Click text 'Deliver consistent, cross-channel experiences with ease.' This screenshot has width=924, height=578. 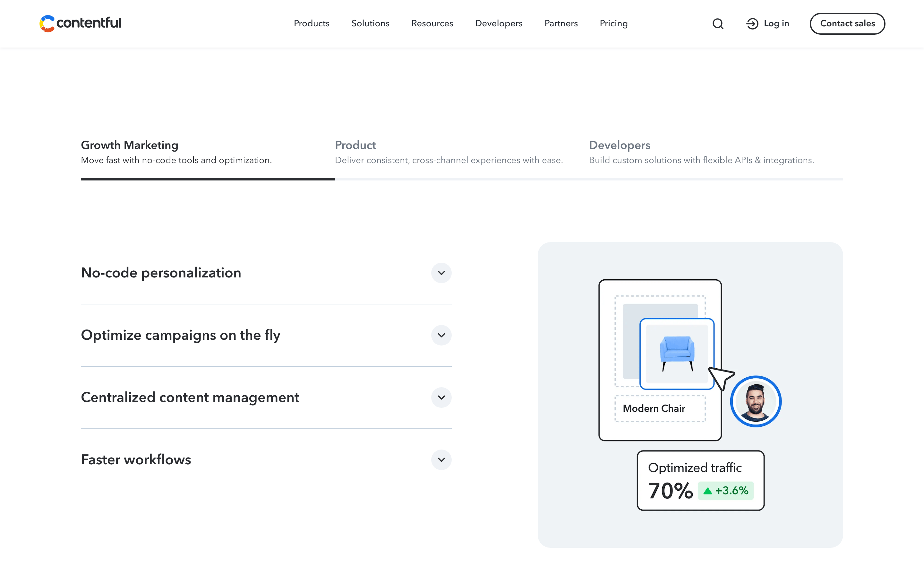click(x=449, y=161)
